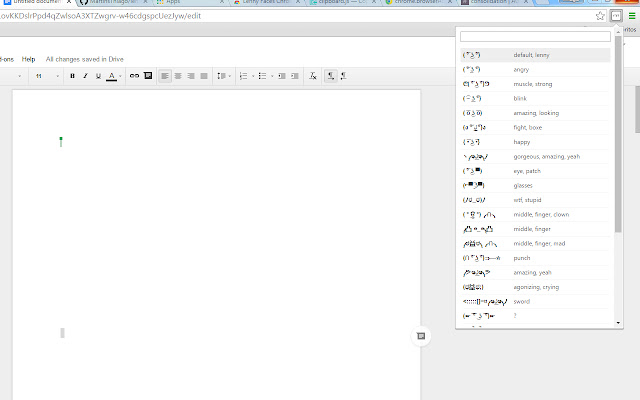This screenshot has height=400, width=640.
Task: Choose the agonizing, crying face
Action: point(535,287)
